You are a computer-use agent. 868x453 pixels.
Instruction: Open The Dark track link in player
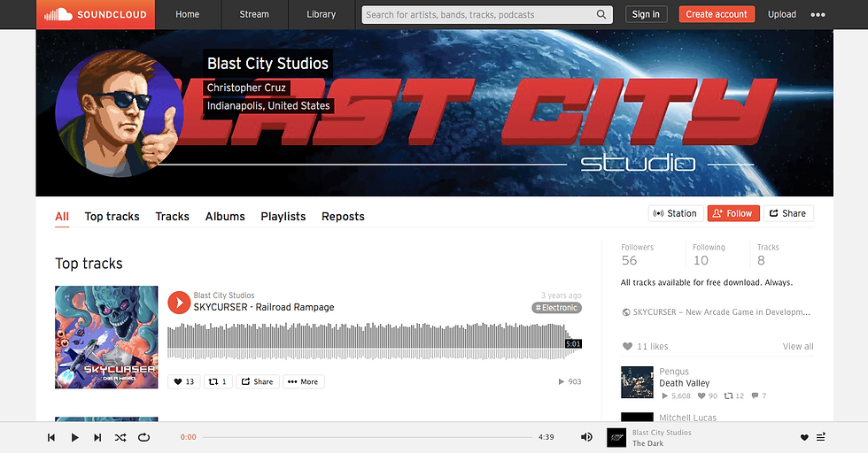pos(647,443)
